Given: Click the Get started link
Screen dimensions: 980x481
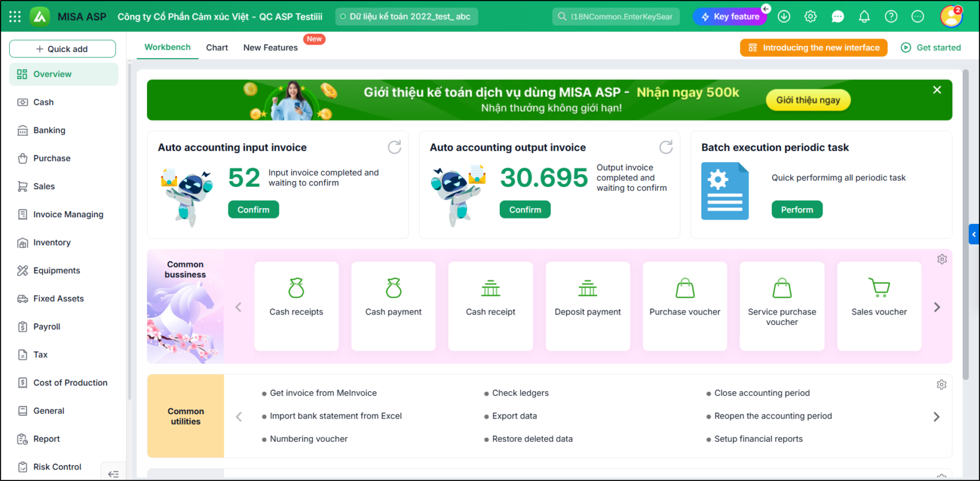Looking at the screenshot, I should 931,48.
